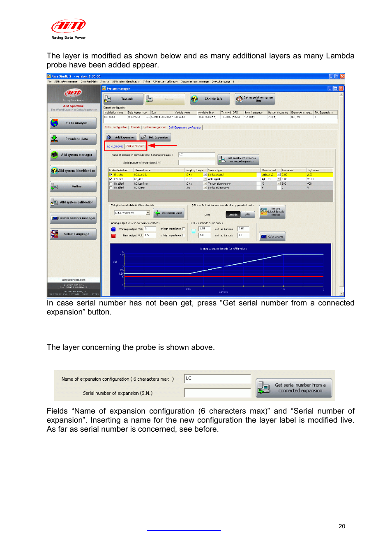
Task: Check Error output high impedance box
Action: point(183,235)
